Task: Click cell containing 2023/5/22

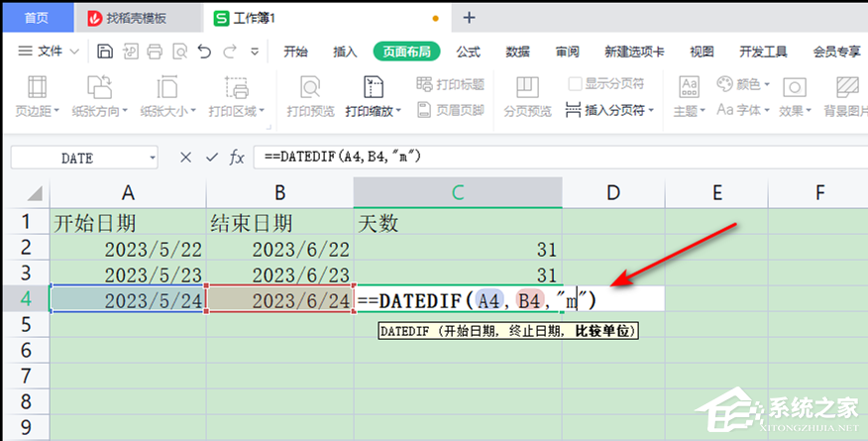Action: [x=128, y=249]
